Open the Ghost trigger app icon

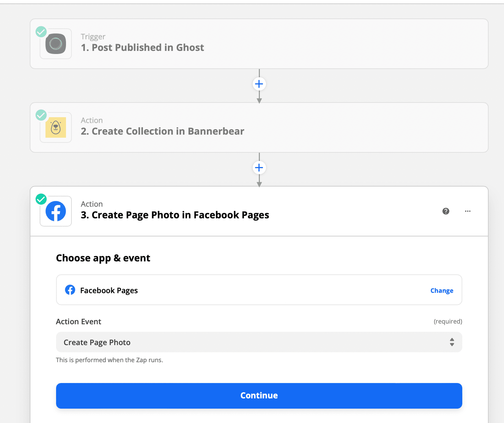(x=56, y=44)
